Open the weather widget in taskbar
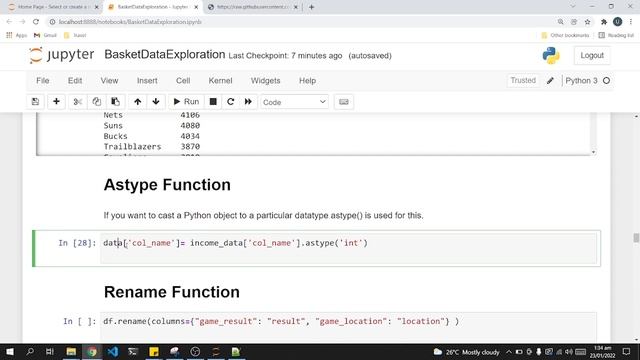This screenshot has width=640, height=360. click(467, 352)
